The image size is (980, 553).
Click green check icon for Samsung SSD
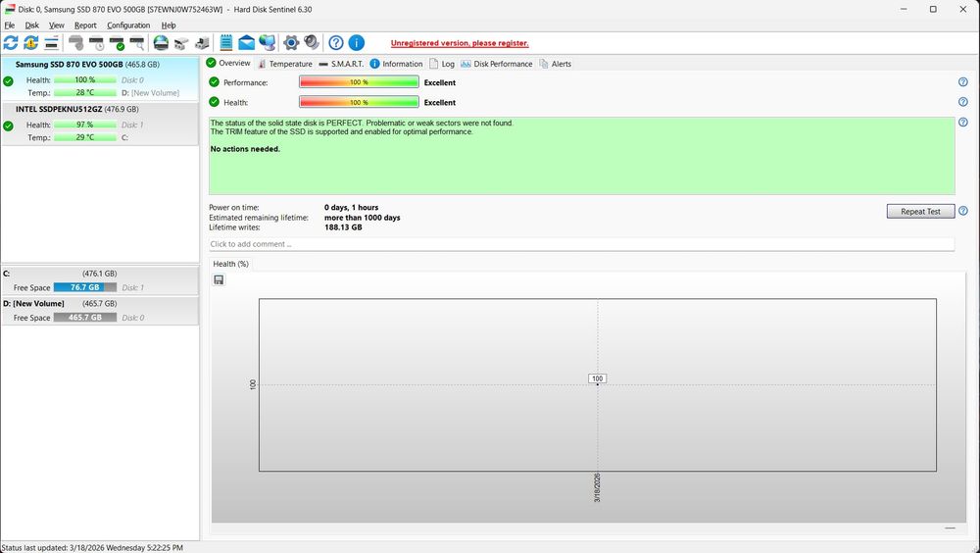(8, 80)
